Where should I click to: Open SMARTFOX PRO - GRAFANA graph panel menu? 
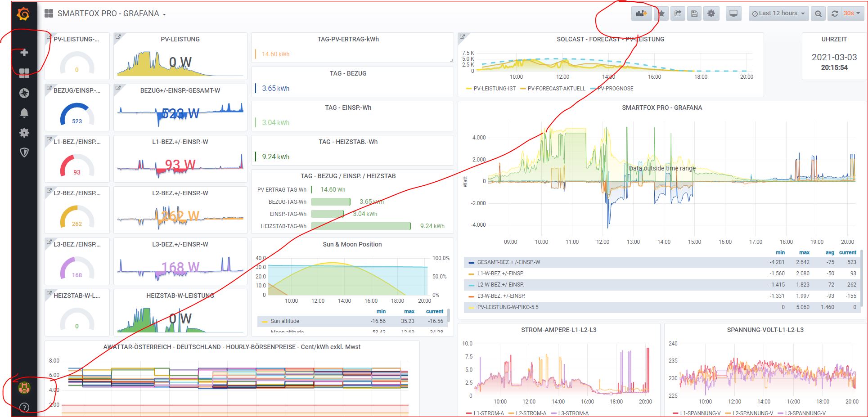(x=661, y=108)
